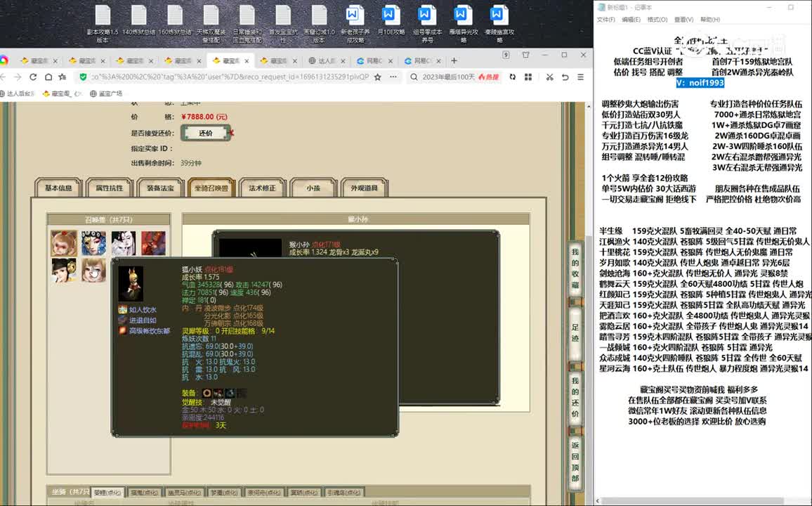Image resolution: width=812 pixels, height=506 pixels.
Task: Click browser back arrow
Action: pyautogui.click(x=3, y=77)
